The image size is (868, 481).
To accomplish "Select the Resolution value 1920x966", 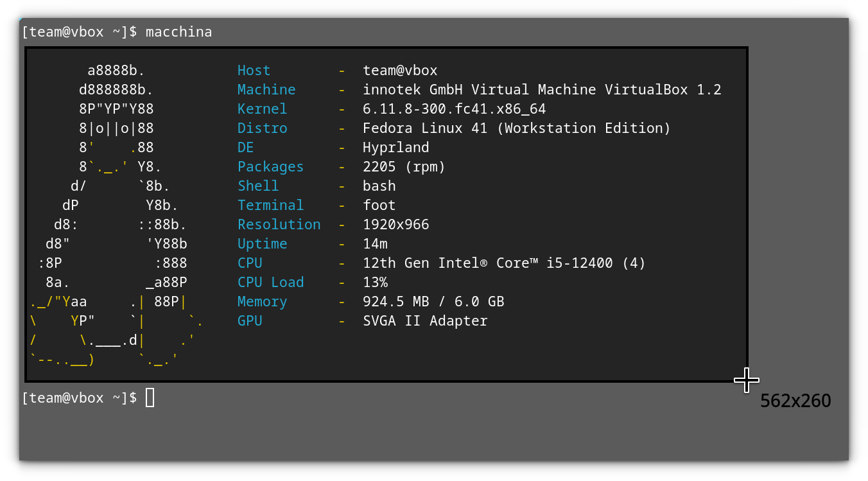I will (x=395, y=224).
